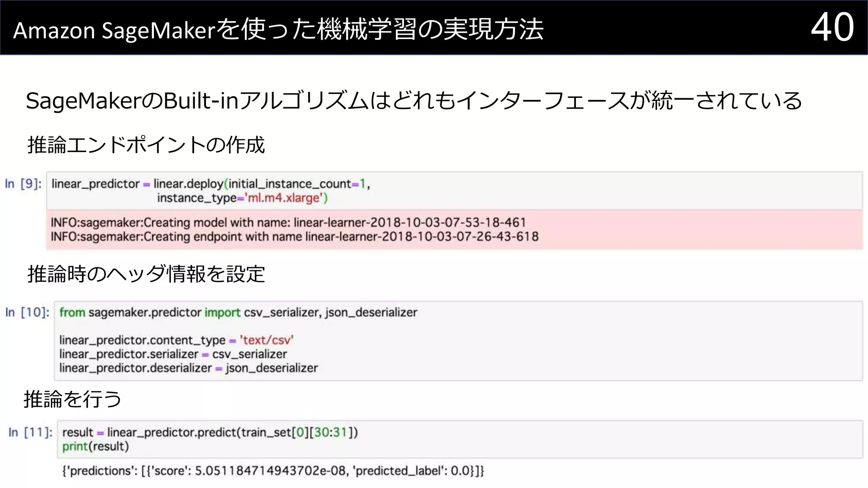Click the predictions output line
The width and height of the screenshot is (868, 488).
point(273,471)
